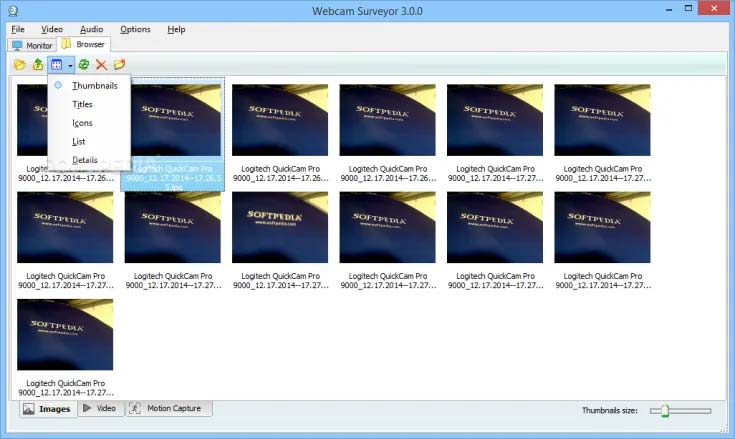The width and height of the screenshot is (735, 439).
Task: Show the Images tab at bottom
Action: point(47,409)
